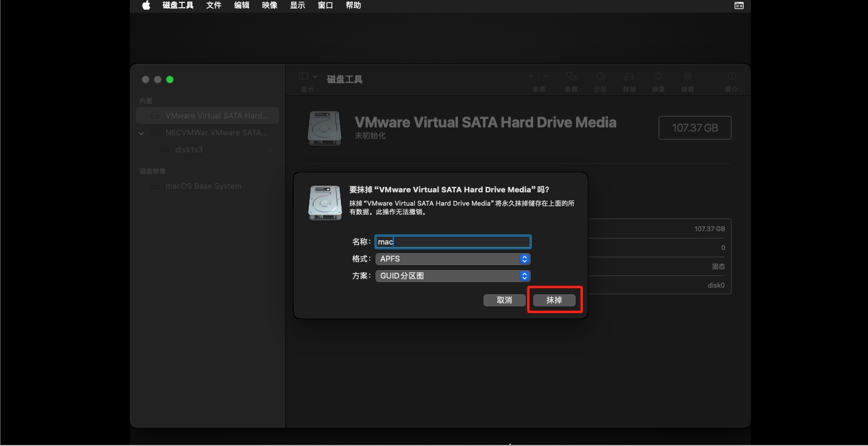
Task: Collapse the NECVMWar VMware SATA disk tree
Action: (x=141, y=133)
